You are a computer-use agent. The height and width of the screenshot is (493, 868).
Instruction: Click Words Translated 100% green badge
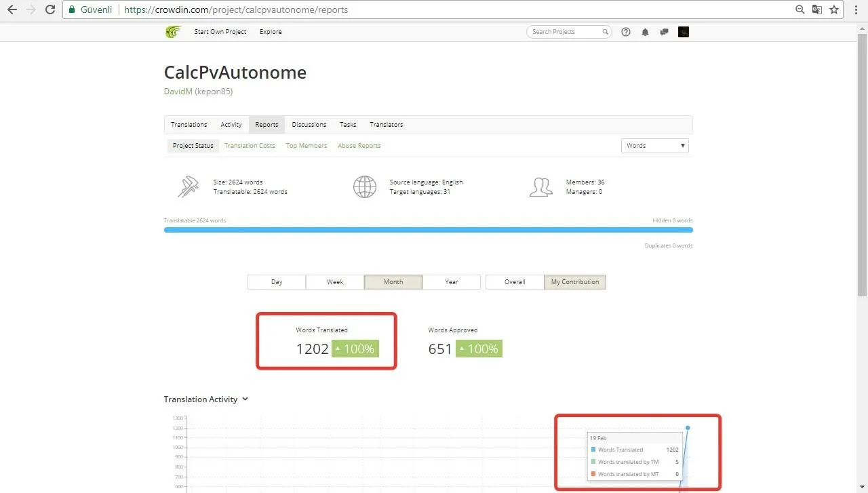(x=355, y=349)
